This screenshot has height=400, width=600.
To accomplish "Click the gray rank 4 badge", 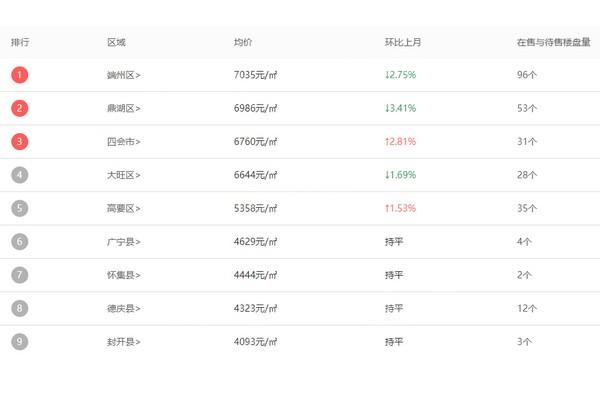I will point(20,175).
